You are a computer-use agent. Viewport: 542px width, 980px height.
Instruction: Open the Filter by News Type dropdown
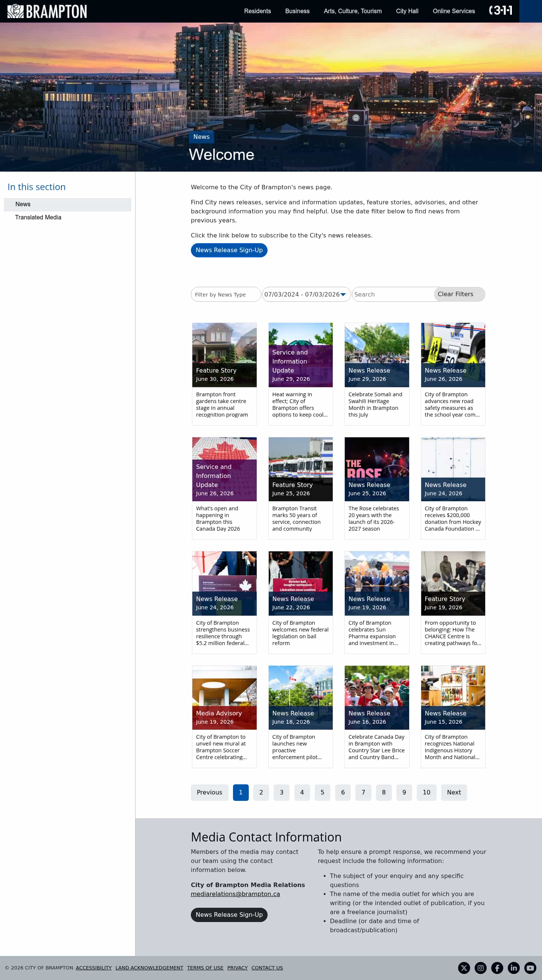(225, 294)
